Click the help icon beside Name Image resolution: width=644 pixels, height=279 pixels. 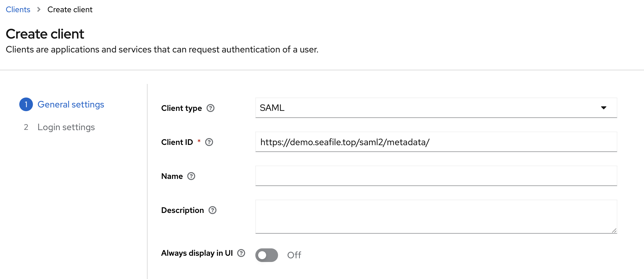tap(191, 176)
